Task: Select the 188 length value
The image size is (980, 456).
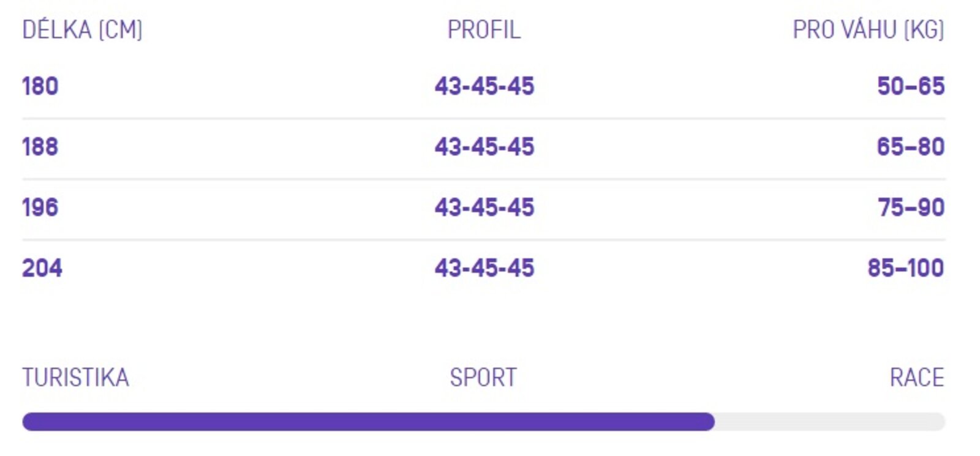Action: (x=40, y=147)
